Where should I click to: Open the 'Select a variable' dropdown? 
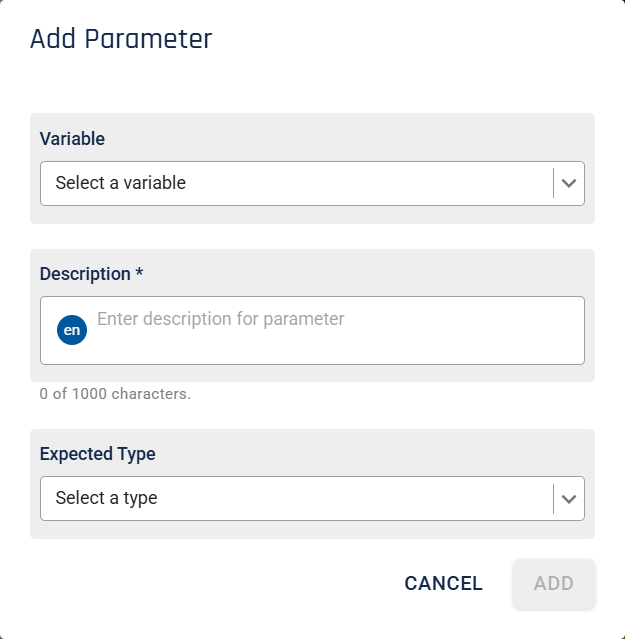pos(312,183)
